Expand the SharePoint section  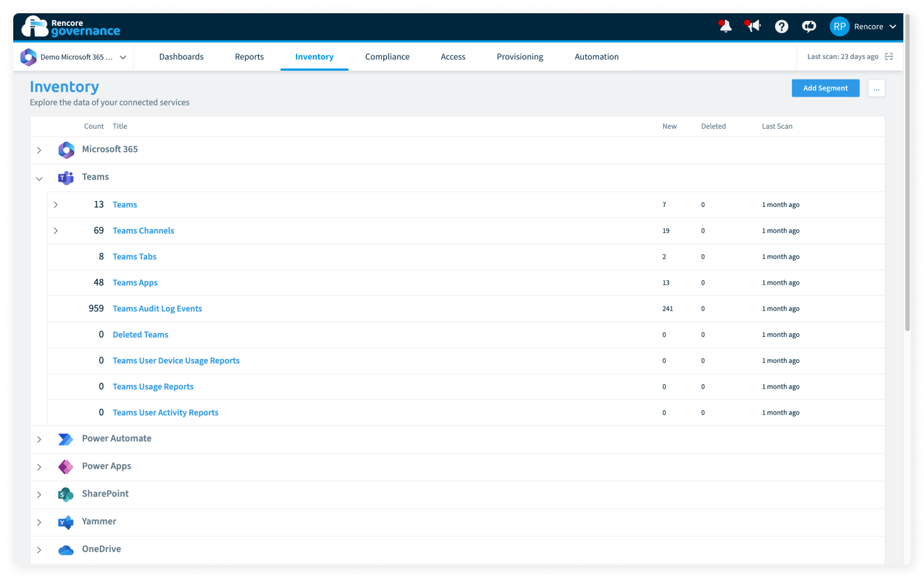[x=39, y=495]
